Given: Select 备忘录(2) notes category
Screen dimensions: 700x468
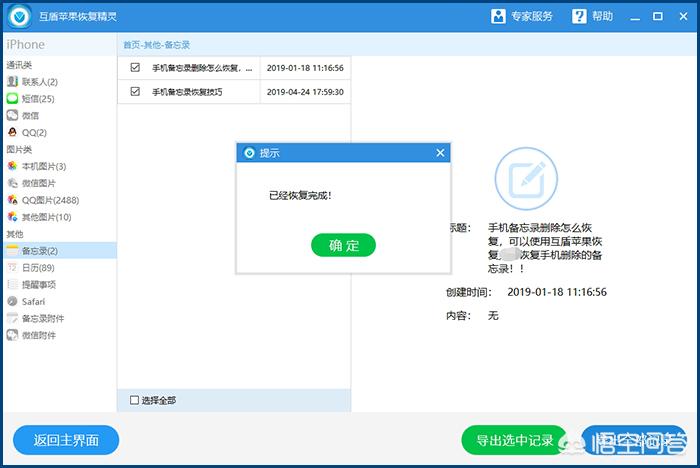Looking at the screenshot, I should tap(60, 251).
